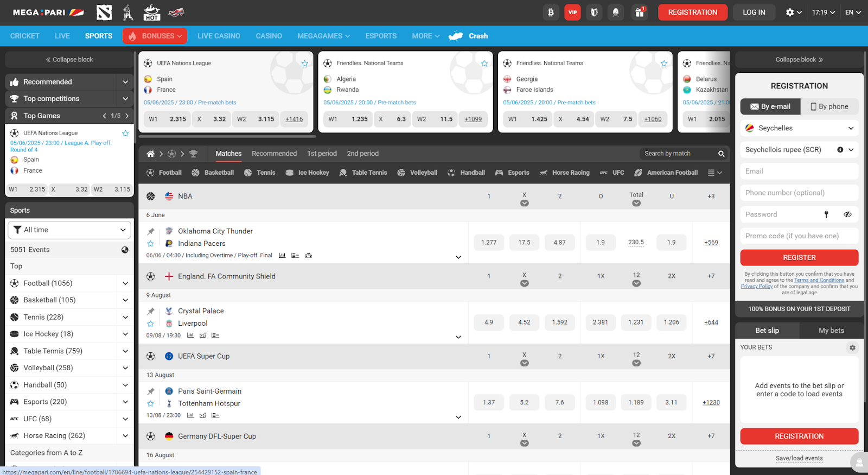Click LOG IN button

point(754,12)
